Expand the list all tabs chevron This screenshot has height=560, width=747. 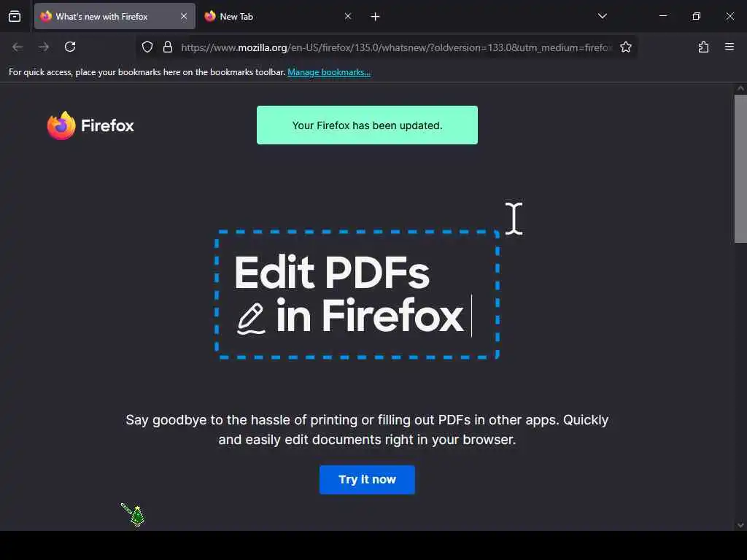(x=602, y=16)
